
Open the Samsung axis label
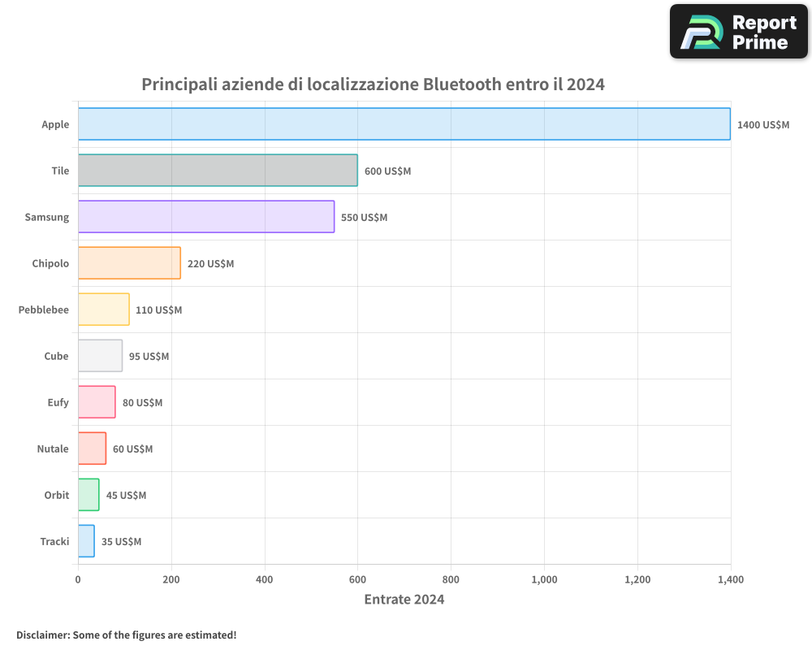[x=47, y=217]
